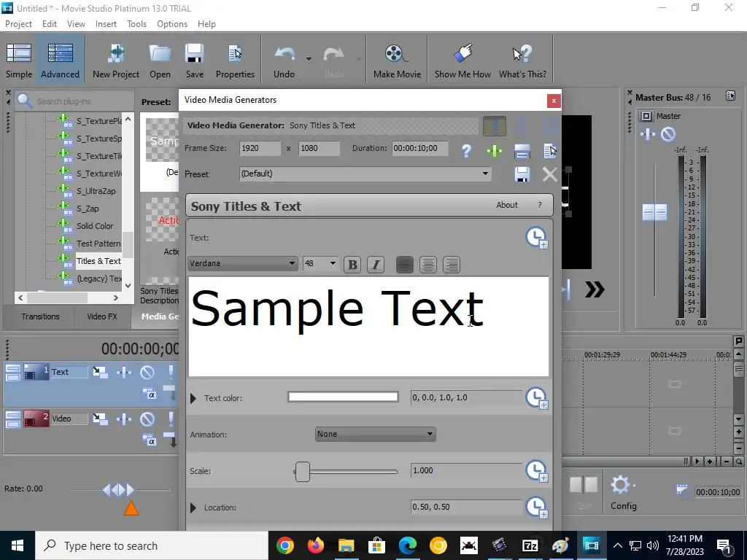Undo the last action
Image resolution: width=747 pixels, height=560 pixels.
(284, 60)
